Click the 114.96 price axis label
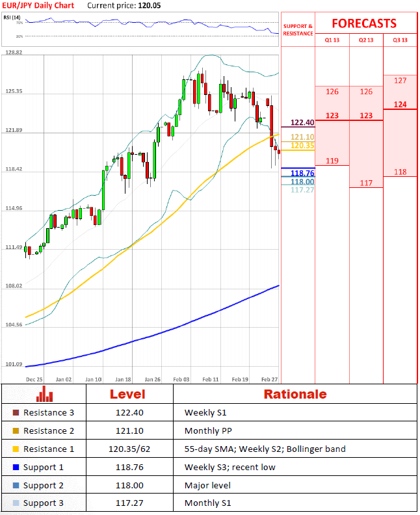 click(x=14, y=208)
